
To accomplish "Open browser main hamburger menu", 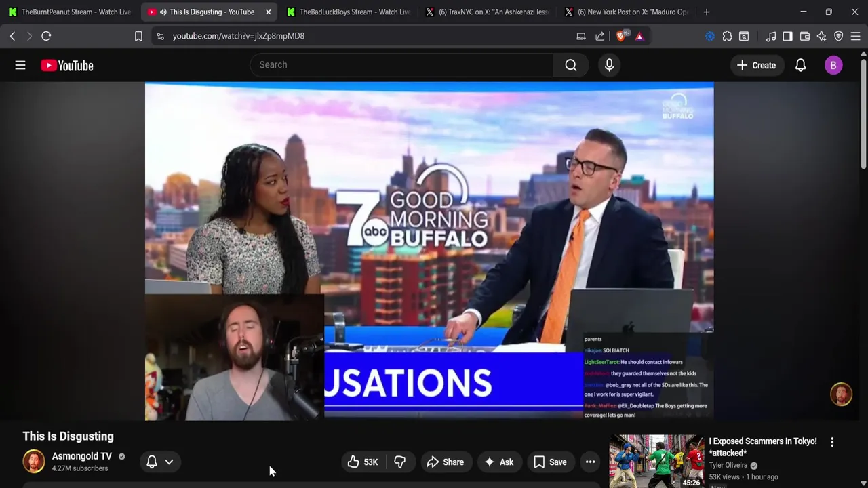I will point(855,36).
